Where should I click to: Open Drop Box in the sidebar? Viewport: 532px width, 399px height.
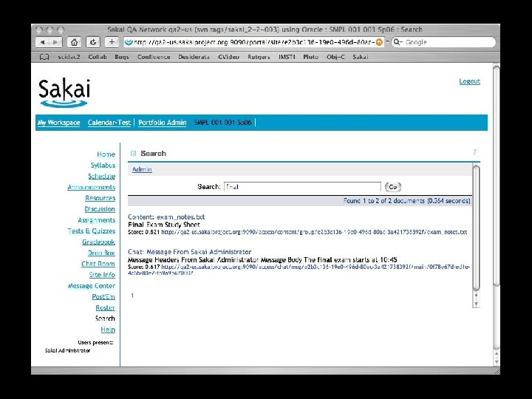[101, 253]
